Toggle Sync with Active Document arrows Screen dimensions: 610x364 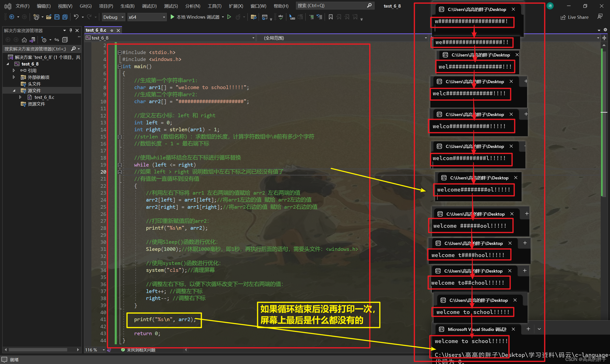tap(57, 40)
